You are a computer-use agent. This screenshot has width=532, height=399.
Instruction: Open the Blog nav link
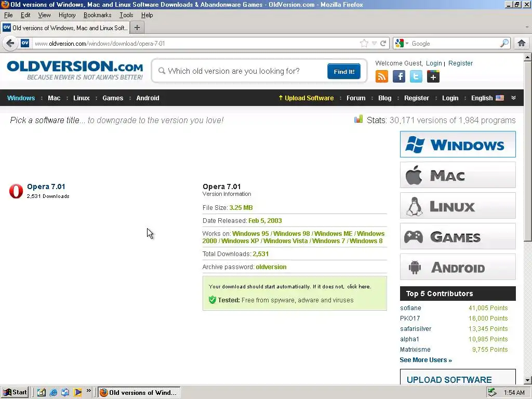385,98
